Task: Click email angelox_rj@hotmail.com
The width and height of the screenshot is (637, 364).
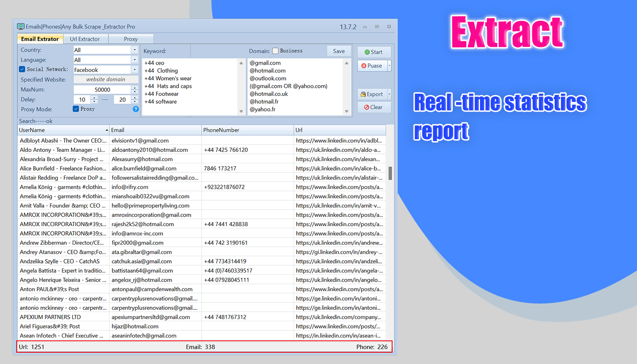Action: point(142,280)
